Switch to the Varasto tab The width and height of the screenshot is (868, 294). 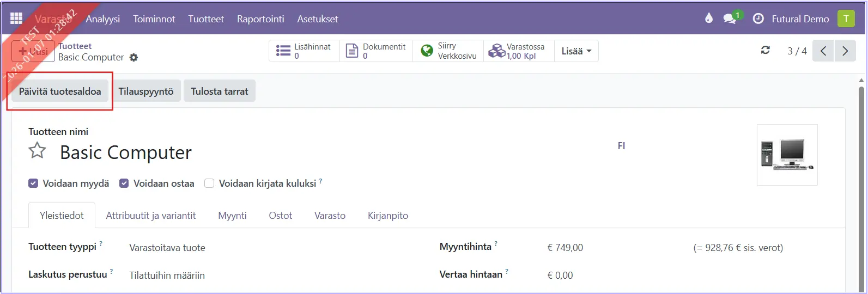[x=330, y=216]
